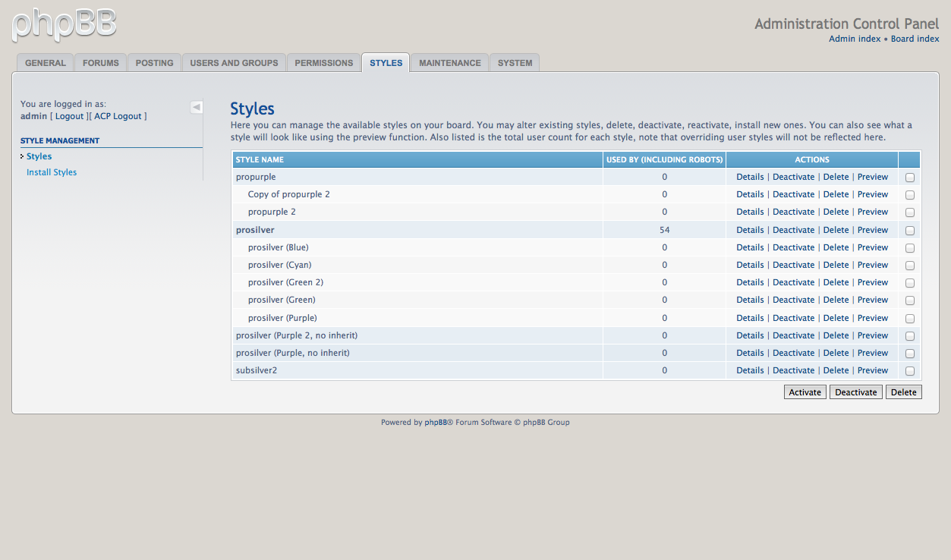Preview the prosilver (Green 2) style
This screenshot has height=560, width=951.
(873, 282)
